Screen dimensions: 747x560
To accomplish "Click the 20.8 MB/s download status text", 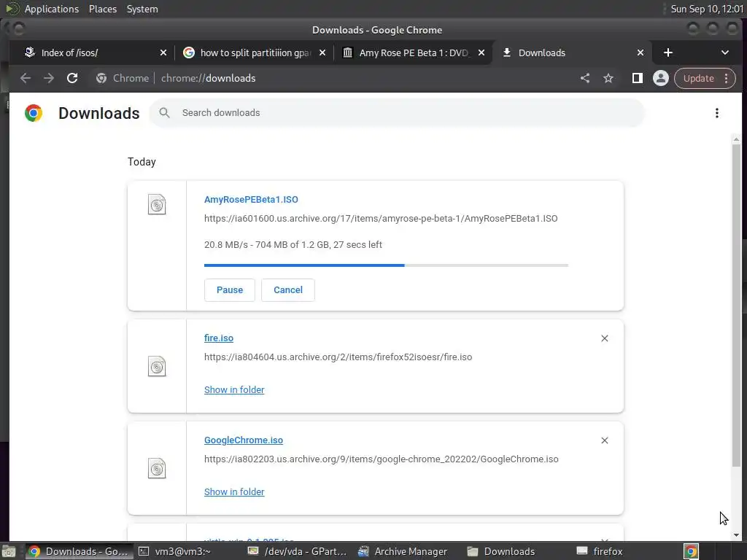I will (x=293, y=245).
